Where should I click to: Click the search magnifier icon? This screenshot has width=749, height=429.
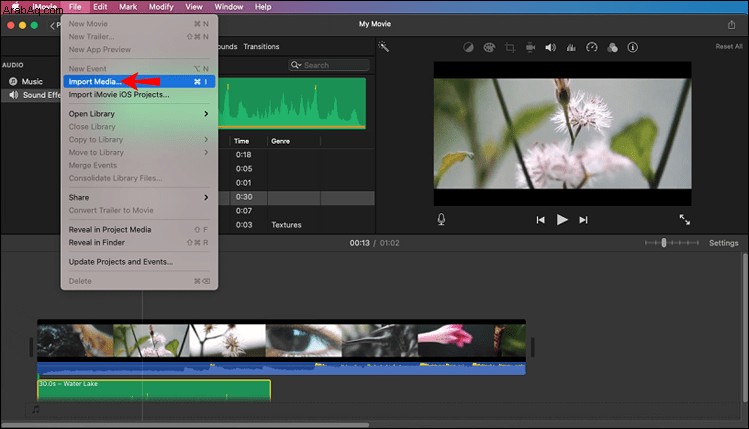click(296, 65)
